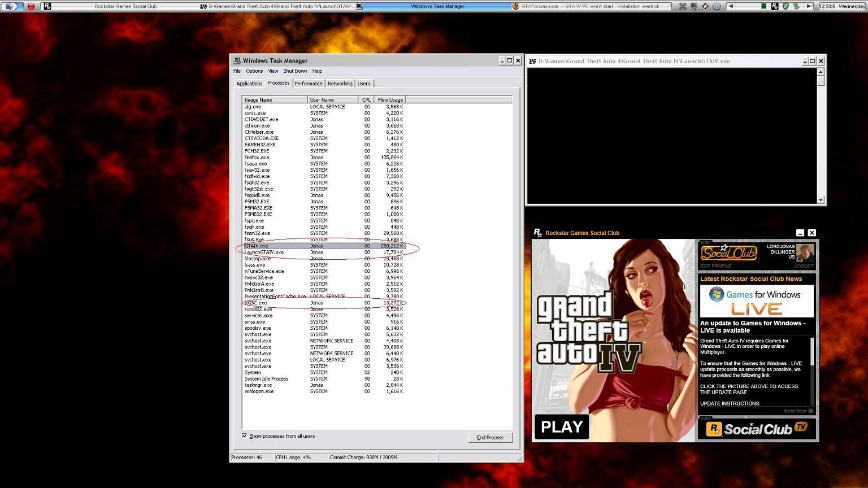868x488 pixels.
Task: Click the user profile avatar picture
Action: point(805,252)
